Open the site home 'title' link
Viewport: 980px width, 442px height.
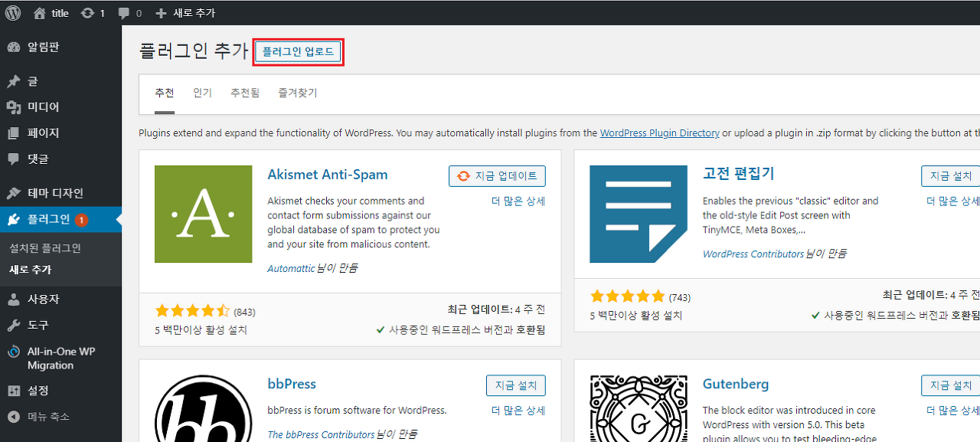pos(51,13)
